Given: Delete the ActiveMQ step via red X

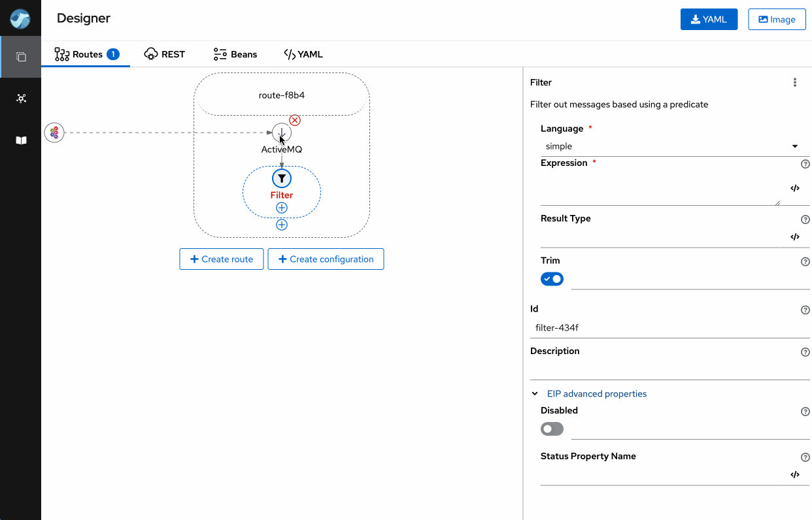Looking at the screenshot, I should (x=295, y=120).
